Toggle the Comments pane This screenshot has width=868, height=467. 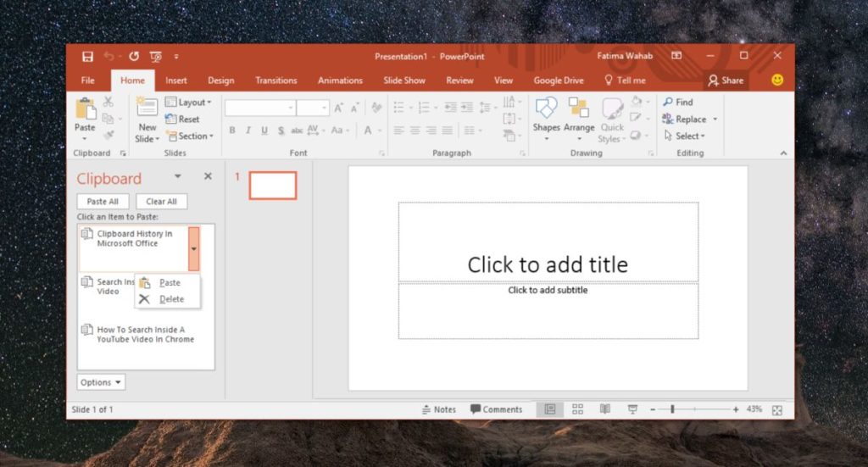[x=497, y=409]
